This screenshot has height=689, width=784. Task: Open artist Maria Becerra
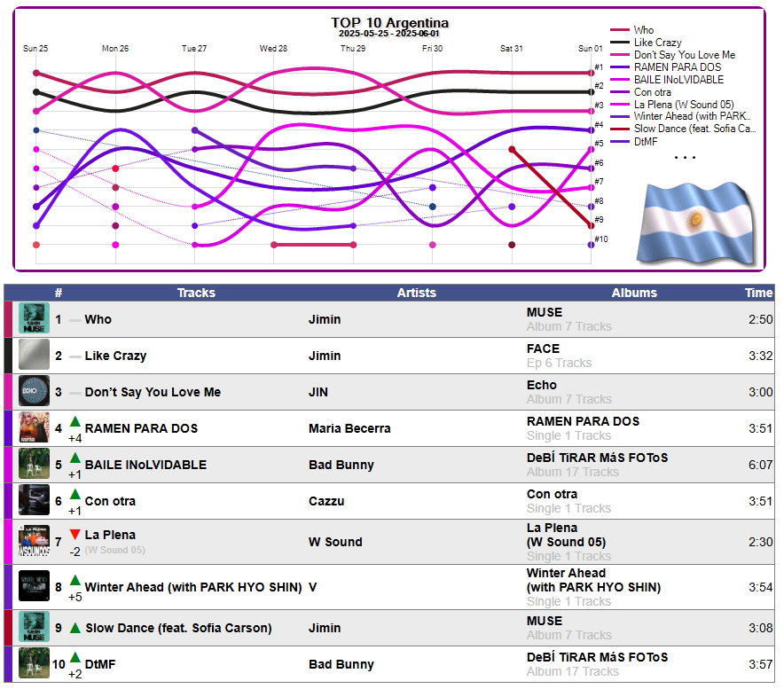(x=349, y=428)
